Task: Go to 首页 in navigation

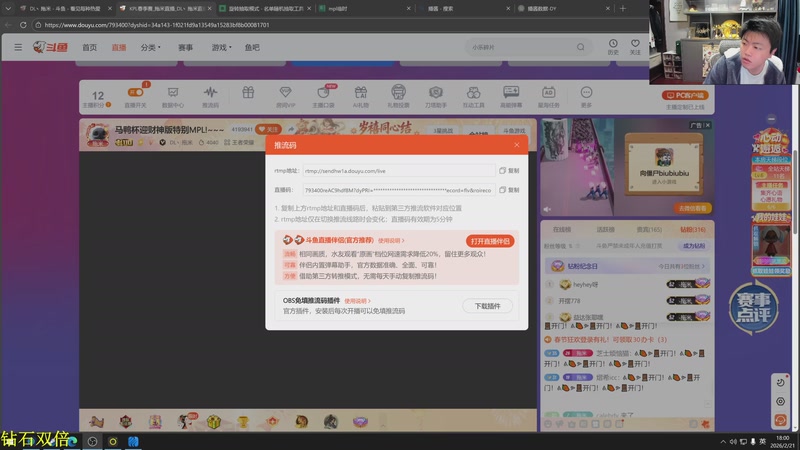Action: click(89, 47)
